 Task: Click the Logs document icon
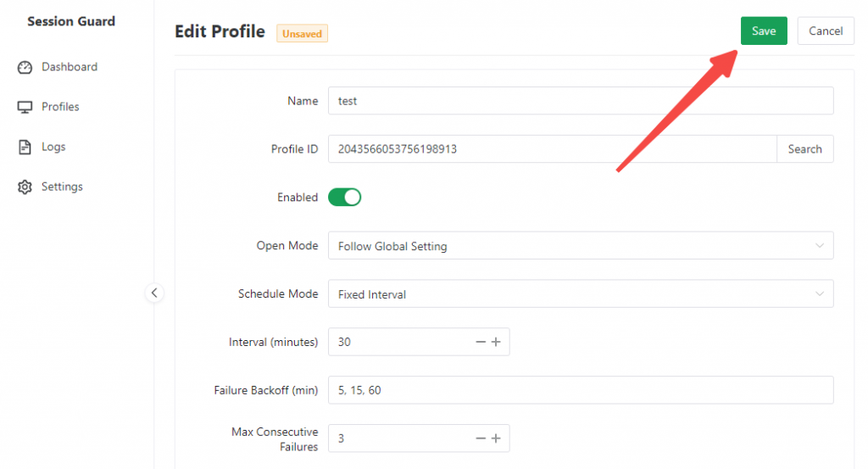(x=25, y=148)
